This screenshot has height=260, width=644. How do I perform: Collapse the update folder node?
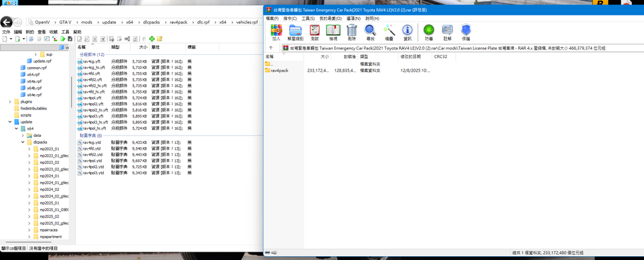[x=10, y=122]
